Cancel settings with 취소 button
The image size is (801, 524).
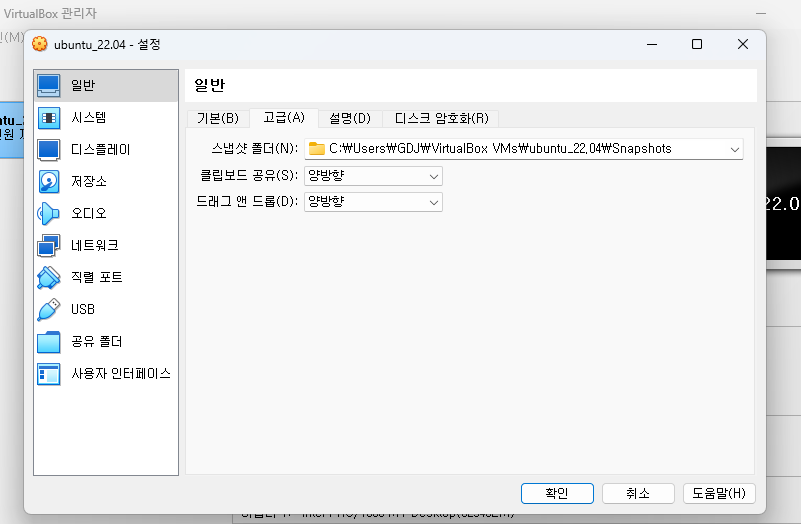[x=638, y=493]
